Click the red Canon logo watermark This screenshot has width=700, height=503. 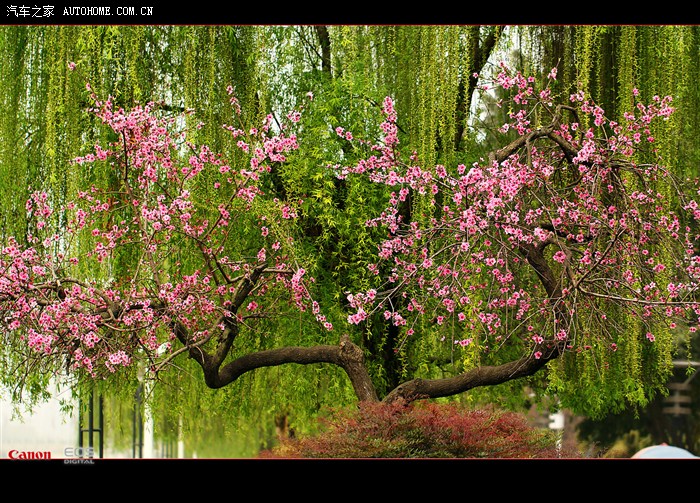(29, 454)
